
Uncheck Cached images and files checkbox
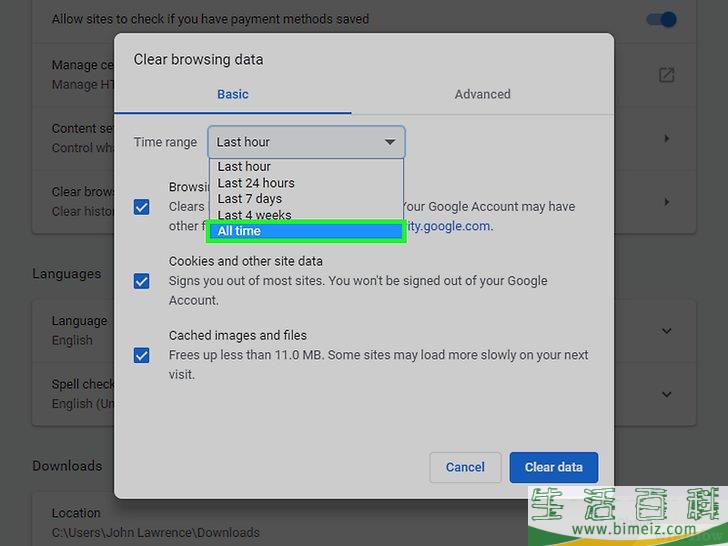coord(142,356)
